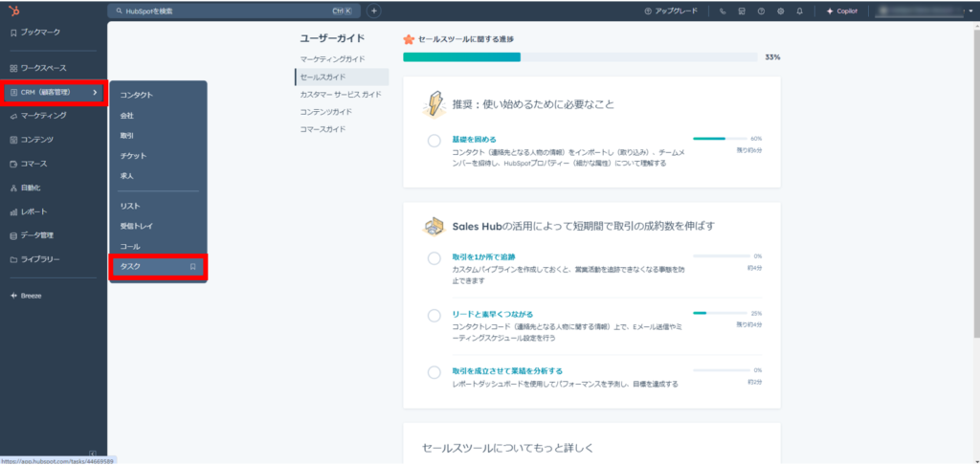Click the HubSpot sprocket logo
This screenshot has height=465, width=980.
(x=13, y=11)
